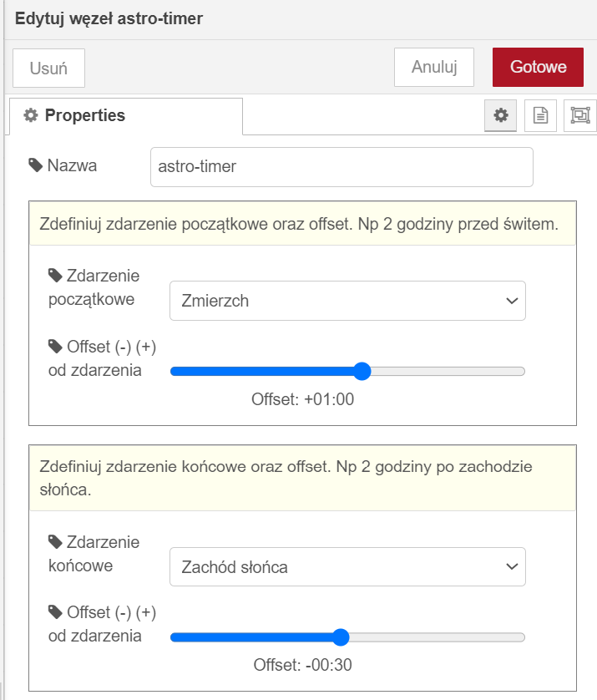Open the node appearance icon tab
The width and height of the screenshot is (597, 700).
click(x=580, y=115)
